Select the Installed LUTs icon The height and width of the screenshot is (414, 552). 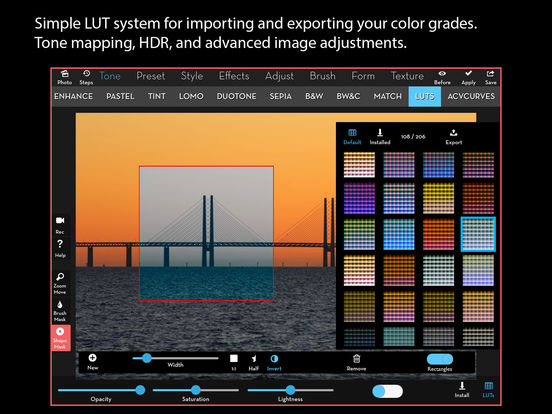click(380, 137)
